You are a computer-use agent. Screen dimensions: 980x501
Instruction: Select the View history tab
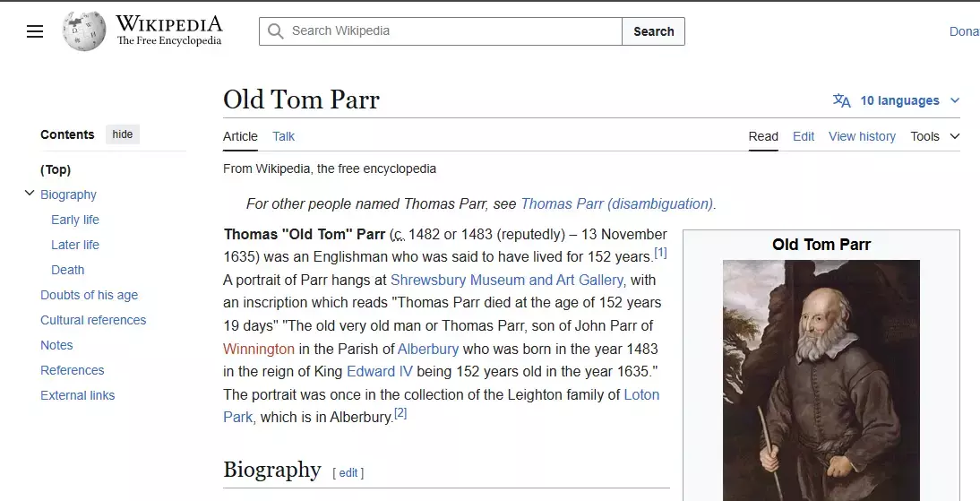point(862,136)
